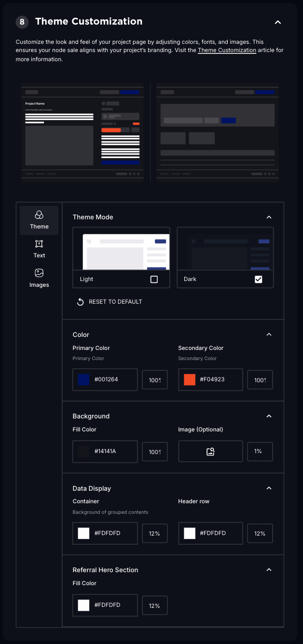This screenshot has width=303, height=644.
Task: Click the dashboard page preview mockup
Action: 218,133
